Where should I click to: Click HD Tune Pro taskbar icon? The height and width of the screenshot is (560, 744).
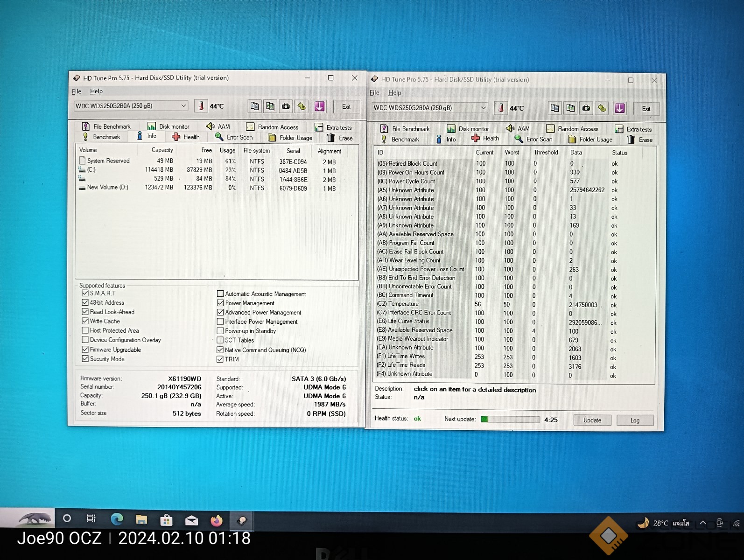coord(242,520)
